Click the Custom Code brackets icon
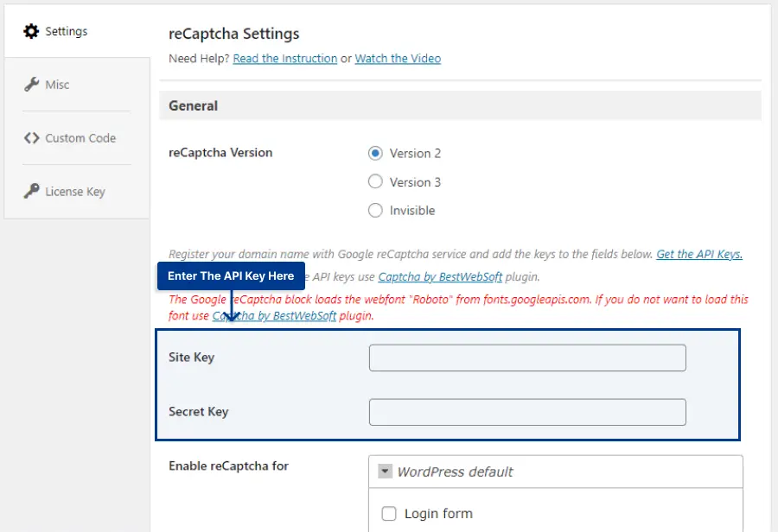 pyautogui.click(x=31, y=138)
